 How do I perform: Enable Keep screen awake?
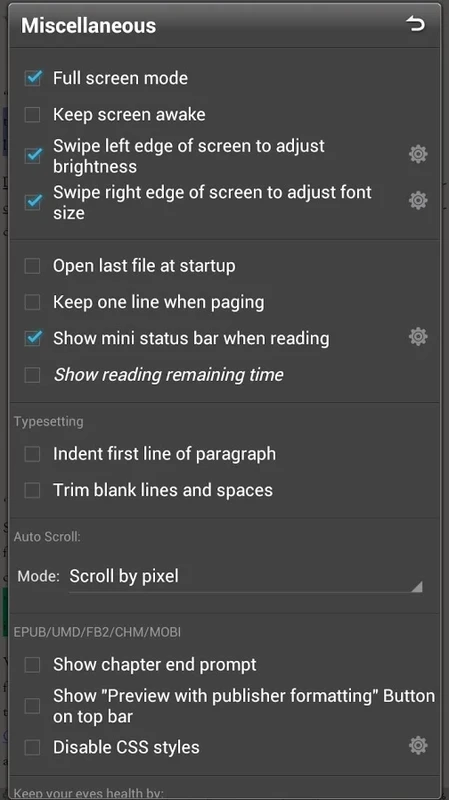click(x=33, y=114)
